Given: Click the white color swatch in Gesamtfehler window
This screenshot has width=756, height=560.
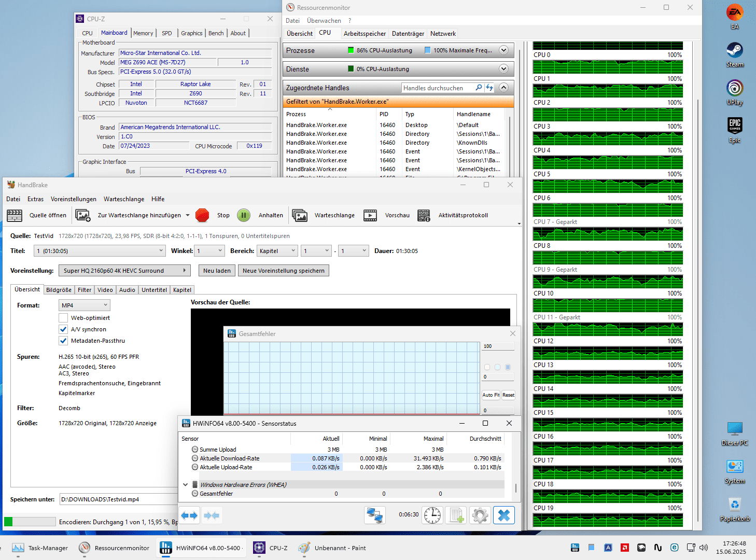Looking at the screenshot, I should tap(487, 367).
